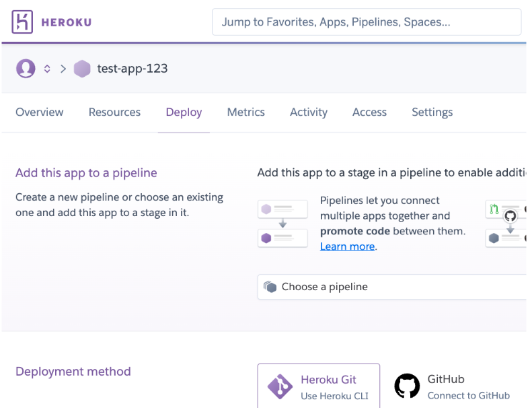532x408 pixels.
Task: Expand the account switcher up-down arrows
Action: [47, 69]
